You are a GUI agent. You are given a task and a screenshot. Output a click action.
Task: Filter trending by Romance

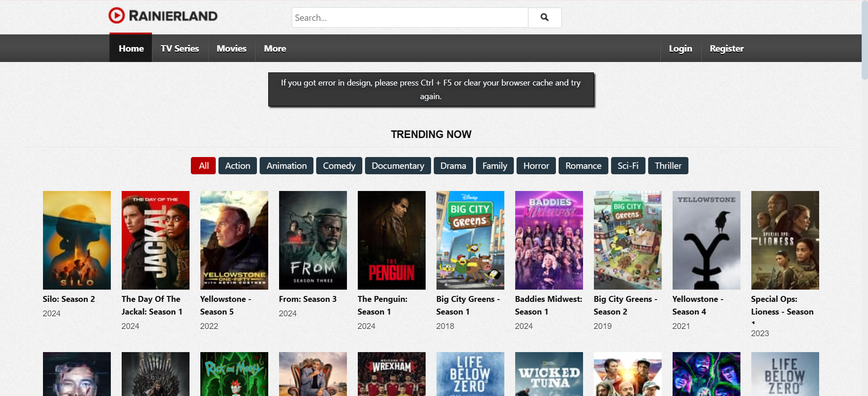tap(583, 166)
